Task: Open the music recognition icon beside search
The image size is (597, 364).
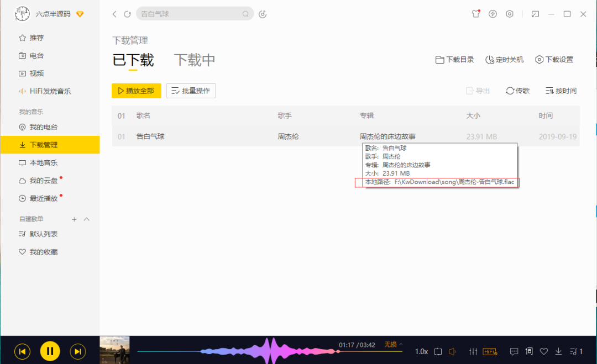Action: point(263,14)
